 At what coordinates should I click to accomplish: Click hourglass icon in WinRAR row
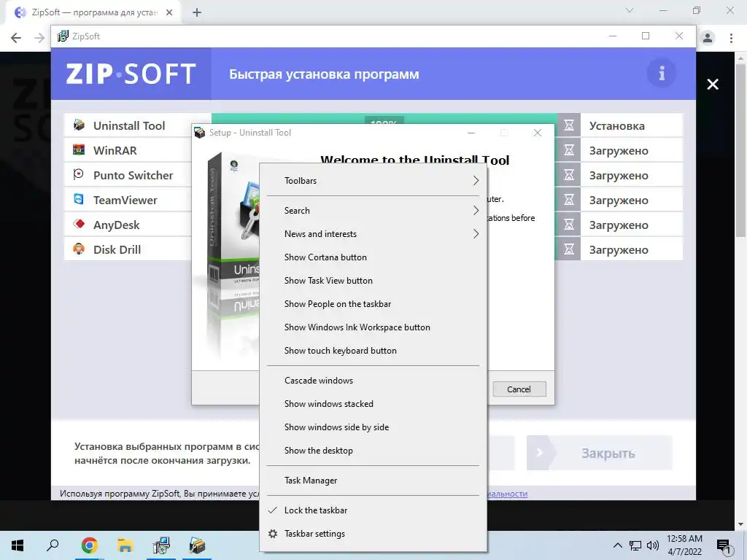pyautogui.click(x=569, y=150)
